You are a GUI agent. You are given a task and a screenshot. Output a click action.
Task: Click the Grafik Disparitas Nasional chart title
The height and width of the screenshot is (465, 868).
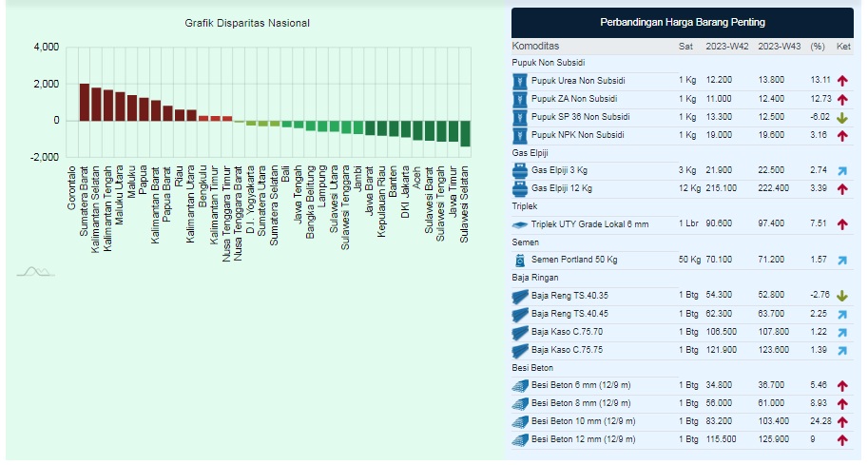coord(247,23)
